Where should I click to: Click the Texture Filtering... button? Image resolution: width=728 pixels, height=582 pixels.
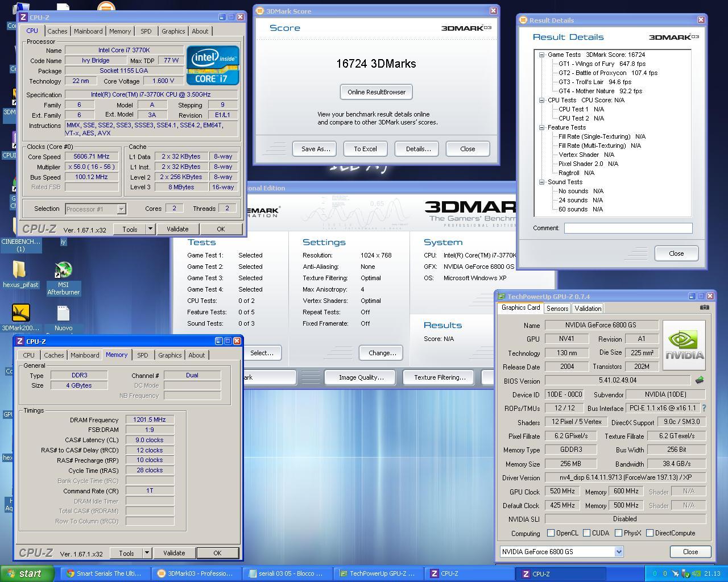(x=440, y=377)
